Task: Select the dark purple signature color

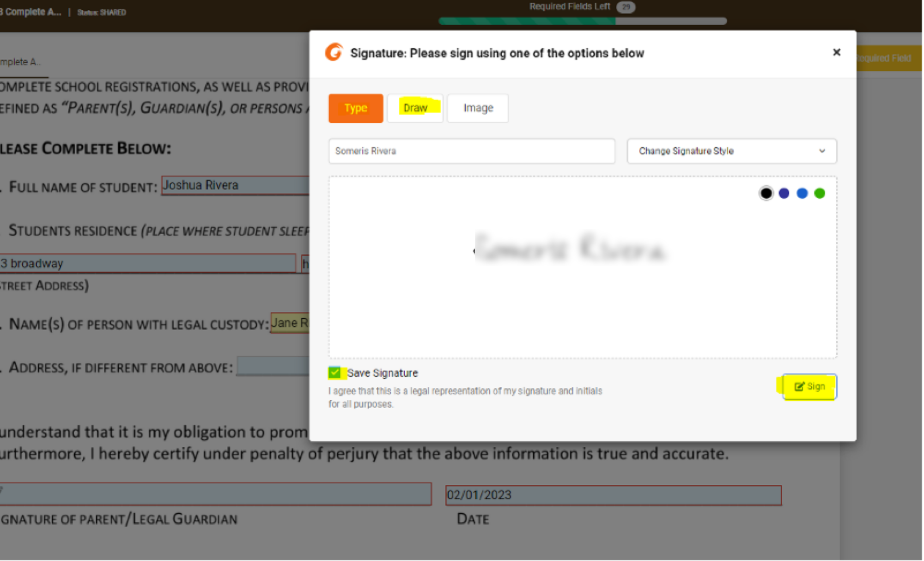Action: (784, 193)
